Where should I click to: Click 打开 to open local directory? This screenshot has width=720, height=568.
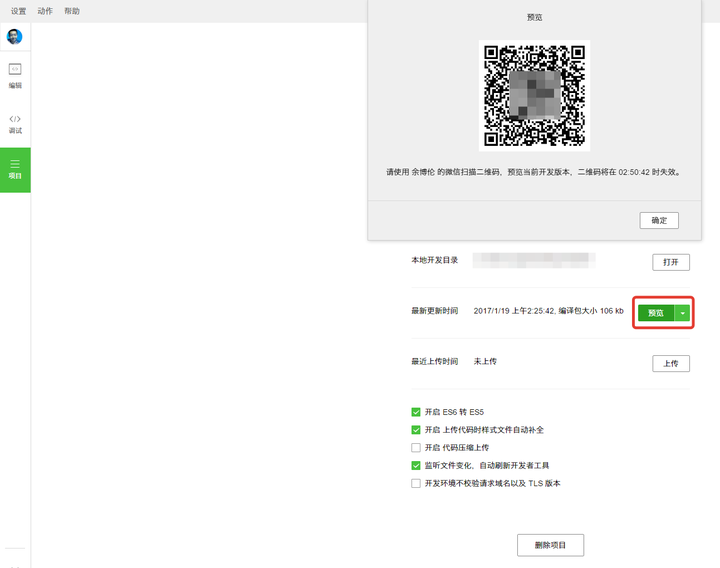tap(671, 262)
